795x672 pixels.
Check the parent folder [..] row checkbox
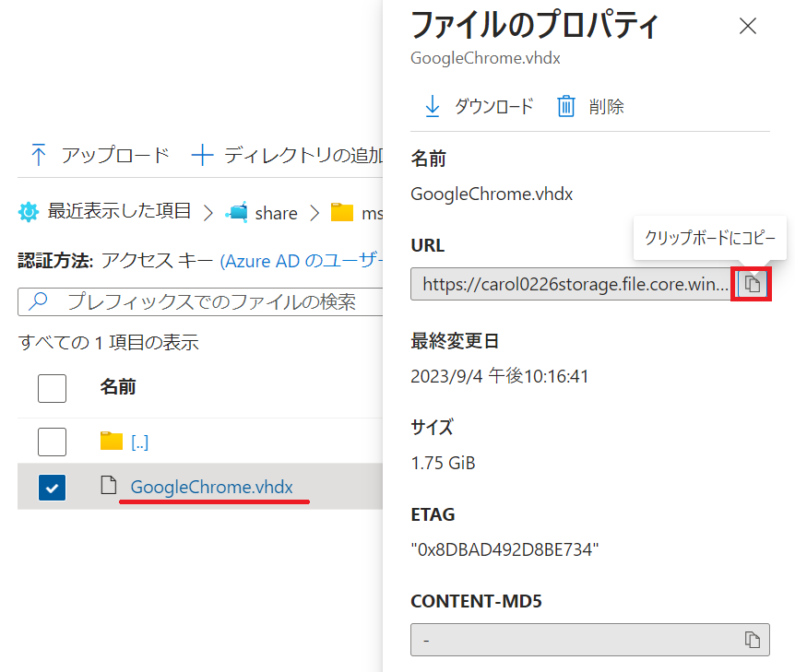coord(53,442)
